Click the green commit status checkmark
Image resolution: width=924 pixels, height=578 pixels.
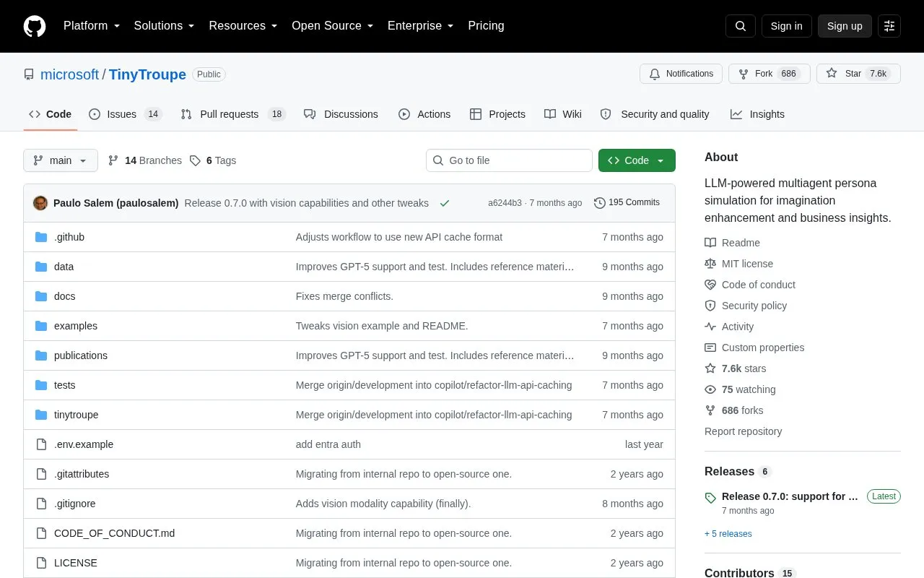click(x=445, y=203)
